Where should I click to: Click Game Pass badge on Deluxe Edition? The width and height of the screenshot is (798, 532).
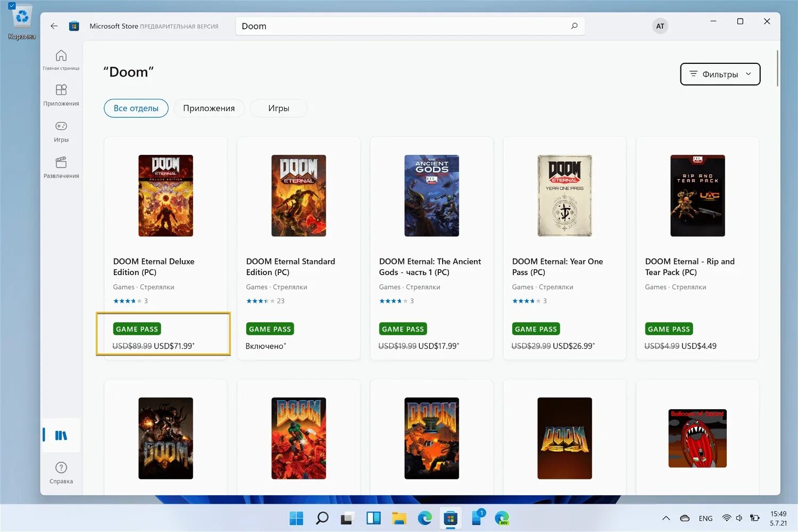coord(137,329)
